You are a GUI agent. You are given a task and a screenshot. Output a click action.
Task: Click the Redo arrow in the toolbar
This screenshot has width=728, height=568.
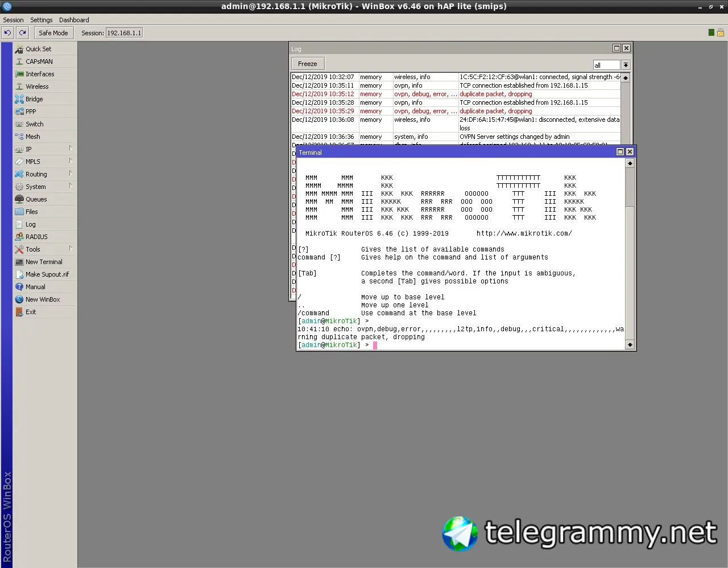click(22, 33)
